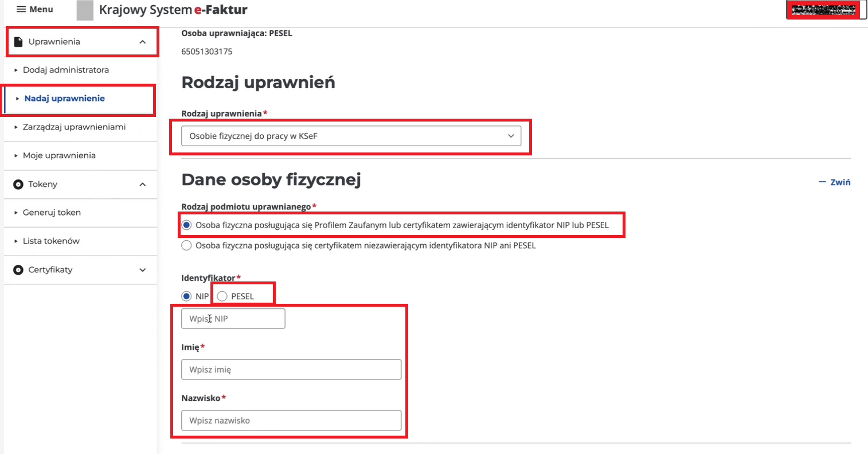Click the hamburger Menu icon
Viewport: 868px width, 454px height.
click(21, 9)
